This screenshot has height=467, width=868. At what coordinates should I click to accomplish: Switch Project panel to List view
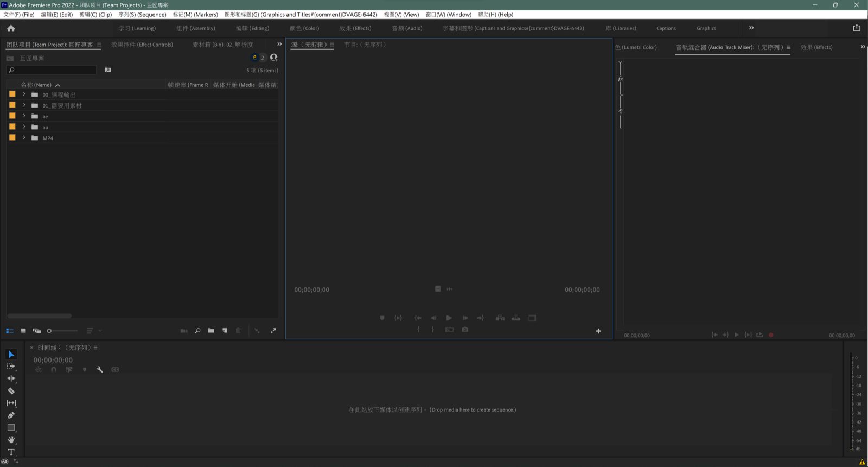click(10, 331)
